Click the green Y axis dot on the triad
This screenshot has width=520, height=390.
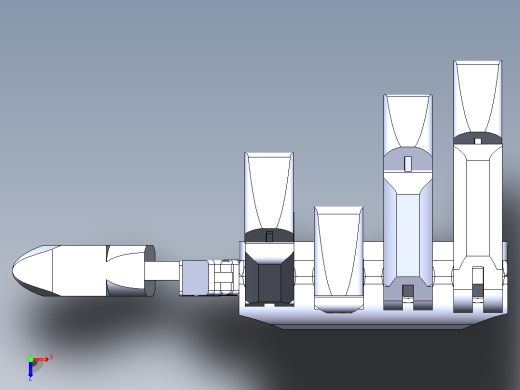click(30, 359)
